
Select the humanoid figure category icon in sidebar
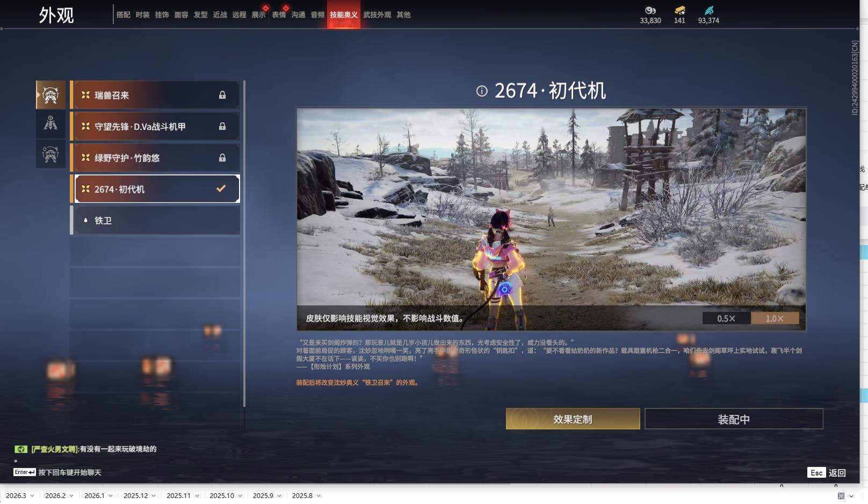click(50, 124)
